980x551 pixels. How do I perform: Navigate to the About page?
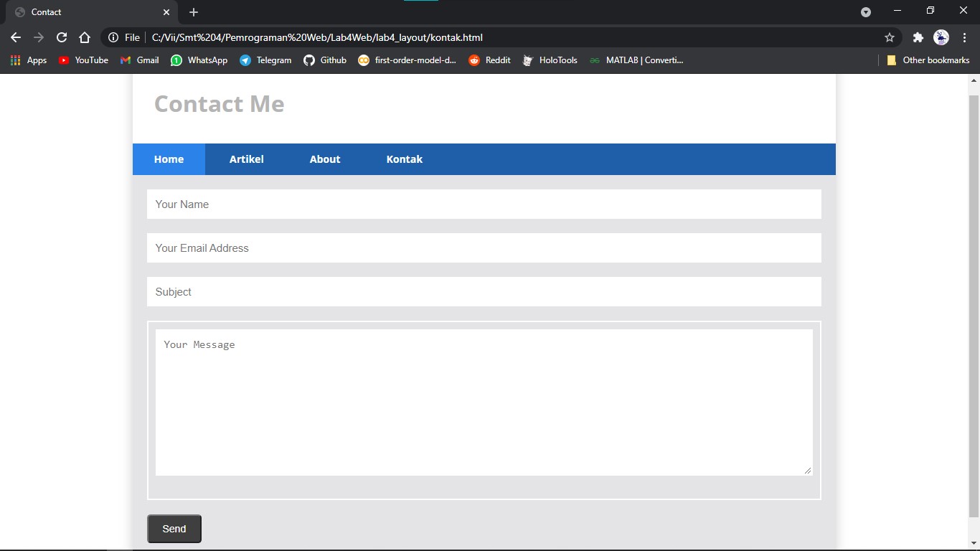tap(325, 159)
